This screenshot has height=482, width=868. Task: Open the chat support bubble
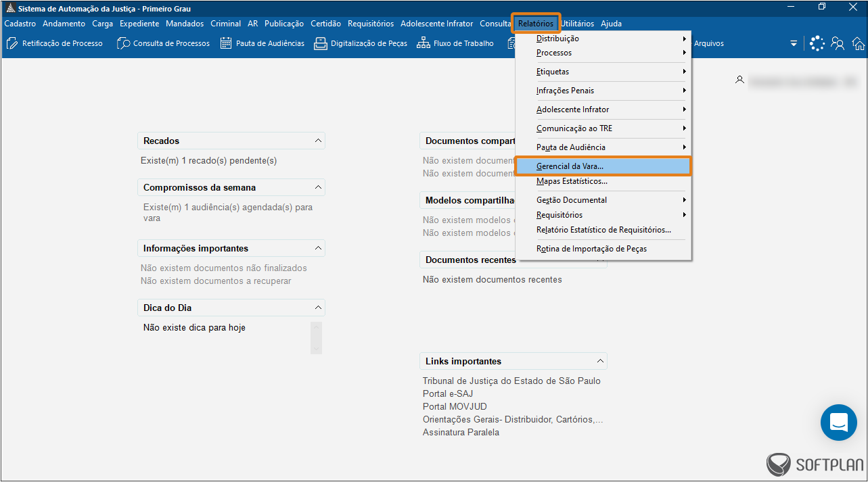[x=838, y=423]
